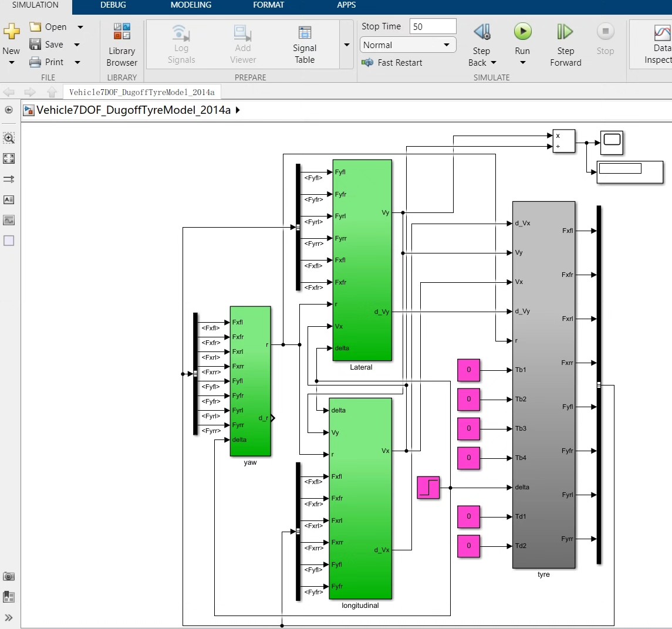Click the area box icon
Viewport: 672px width, 629px height.
9,241
